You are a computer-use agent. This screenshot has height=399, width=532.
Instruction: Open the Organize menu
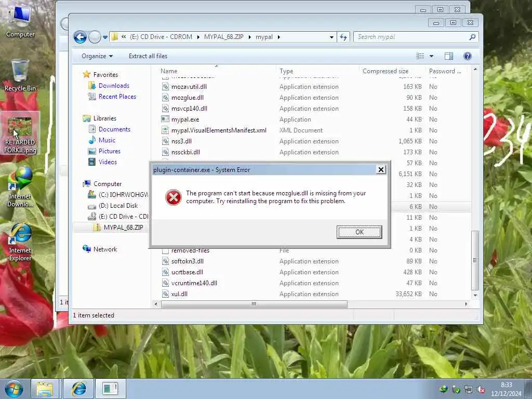[x=97, y=56]
